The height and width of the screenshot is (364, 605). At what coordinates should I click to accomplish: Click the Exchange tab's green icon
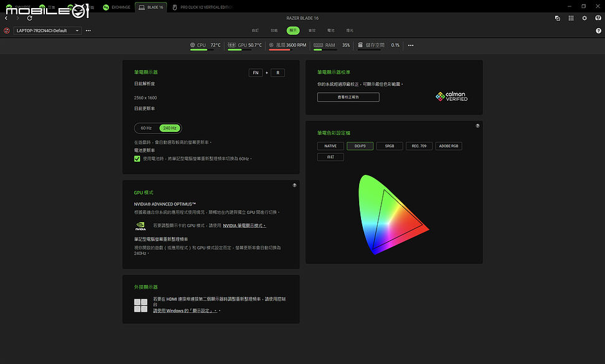pyautogui.click(x=106, y=7)
